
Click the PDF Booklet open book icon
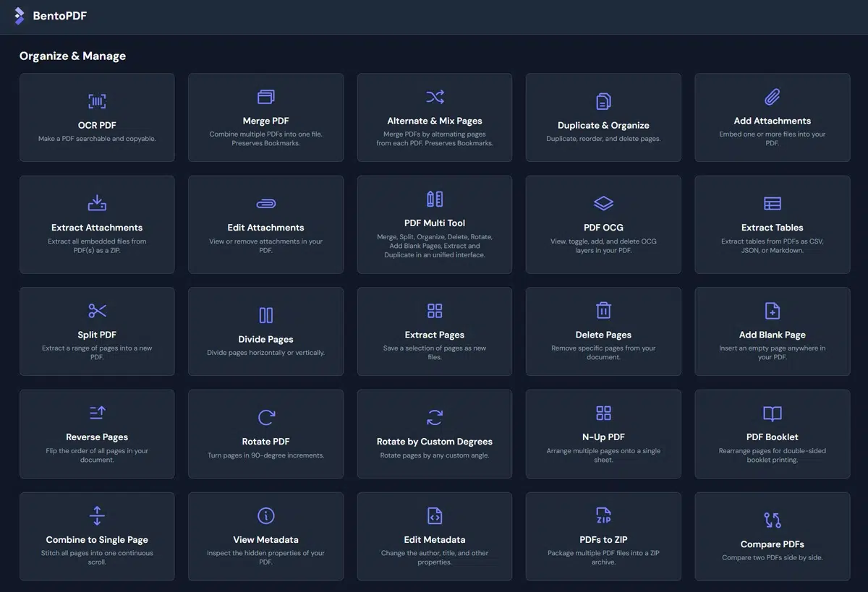(x=772, y=413)
